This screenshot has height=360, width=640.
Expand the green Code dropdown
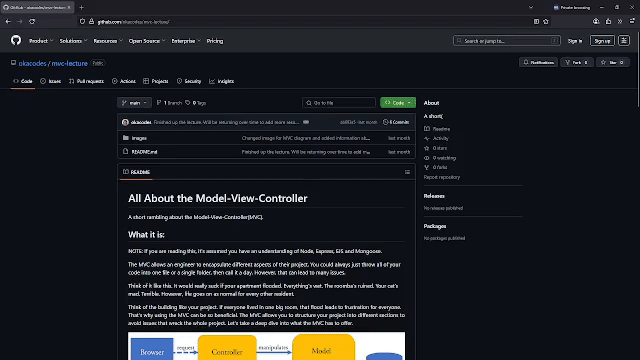click(x=398, y=103)
